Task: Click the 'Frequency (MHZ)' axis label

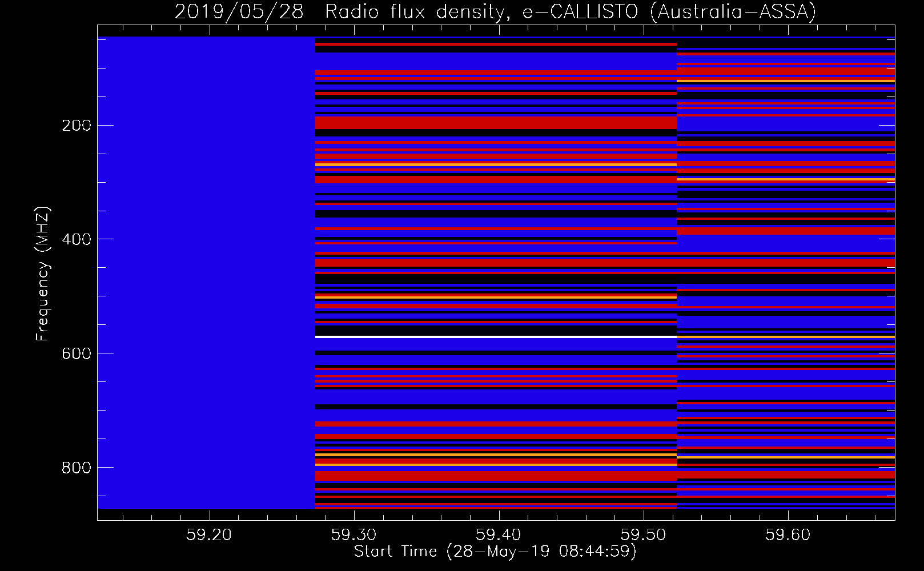Action: [43, 274]
